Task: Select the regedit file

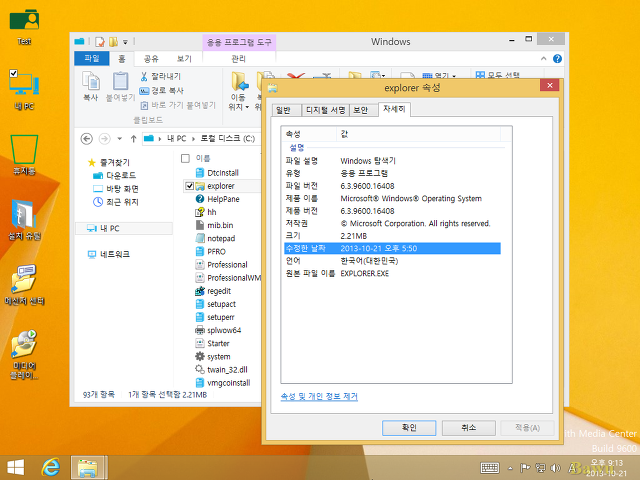Action: (x=213, y=291)
